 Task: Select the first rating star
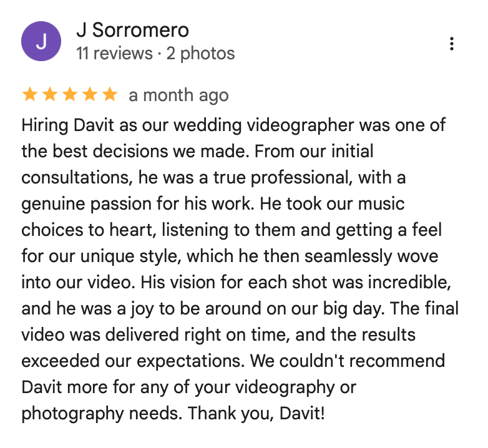[30, 94]
